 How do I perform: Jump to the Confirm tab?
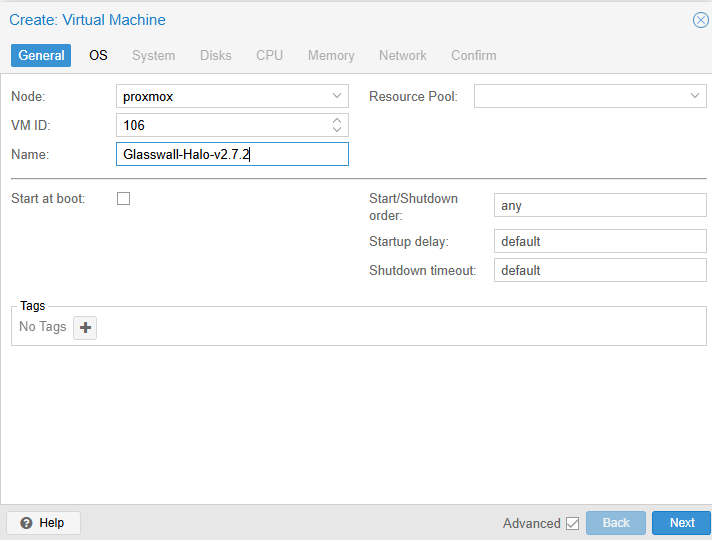(x=473, y=55)
